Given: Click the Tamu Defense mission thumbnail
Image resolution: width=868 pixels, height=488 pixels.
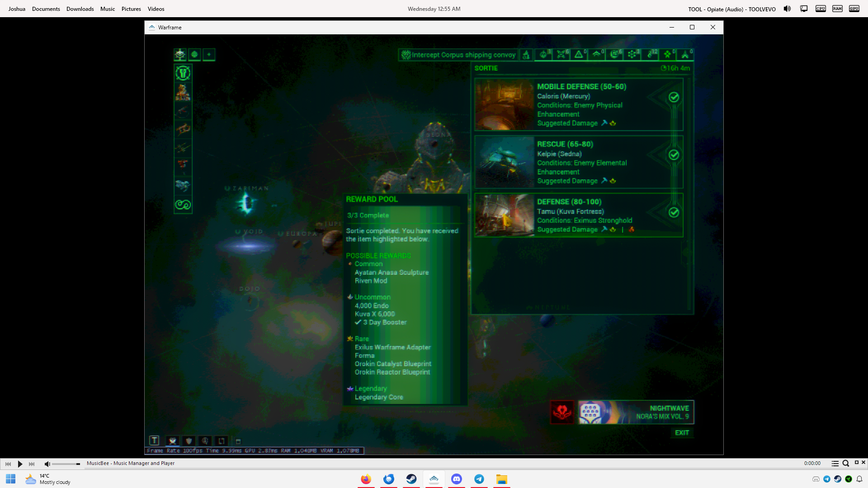Looking at the screenshot, I should [505, 215].
